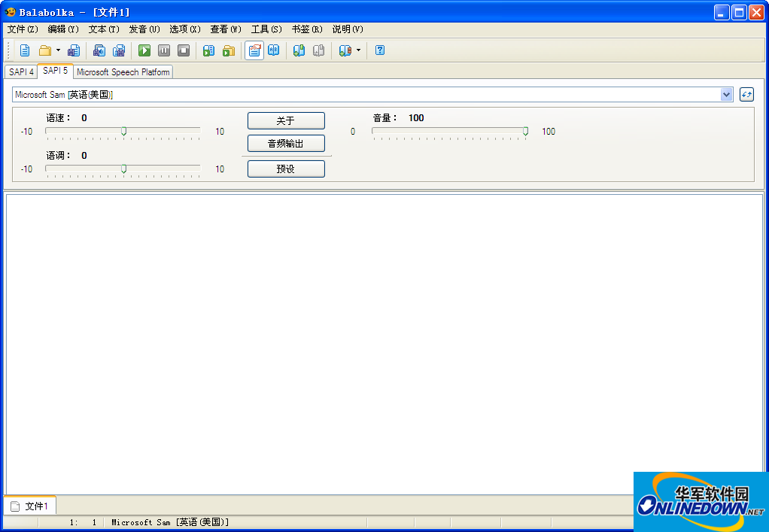Open the 编辑 menu
The width and height of the screenshot is (769, 532).
pyautogui.click(x=63, y=29)
